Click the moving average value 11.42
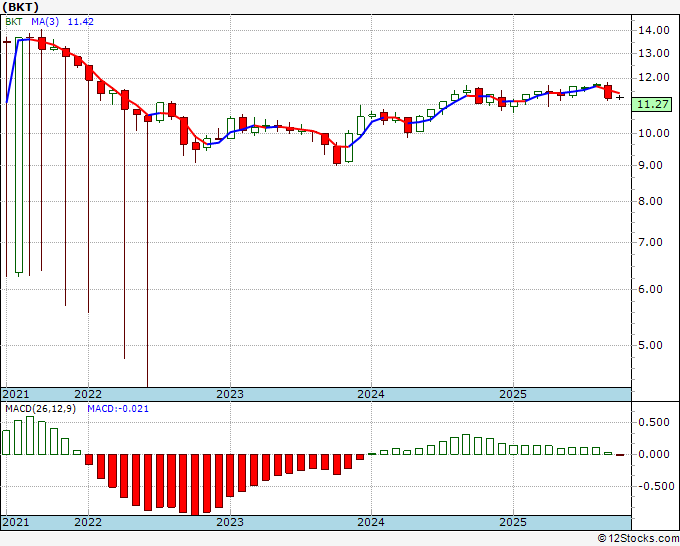Screen dimensions: 680x546 pos(81,22)
